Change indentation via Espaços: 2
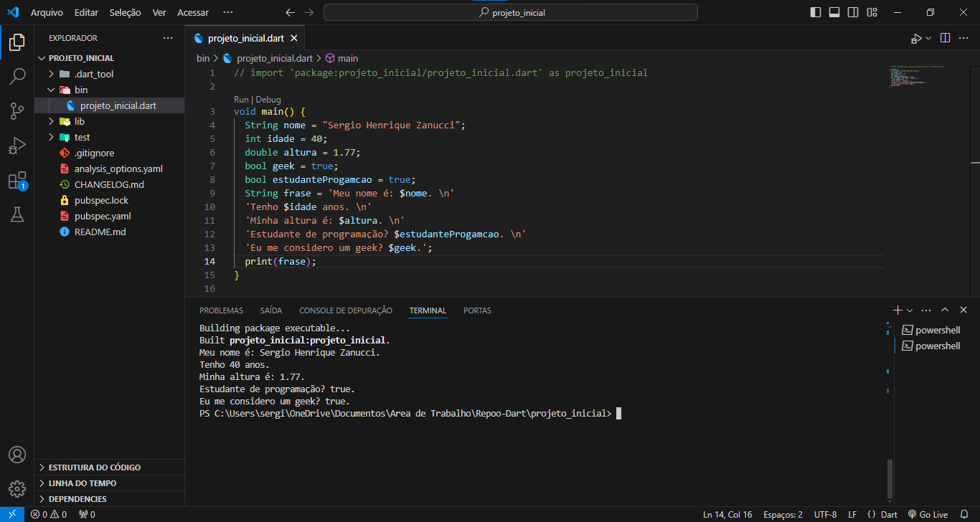980x522 pixels. (x=783, y=514)
